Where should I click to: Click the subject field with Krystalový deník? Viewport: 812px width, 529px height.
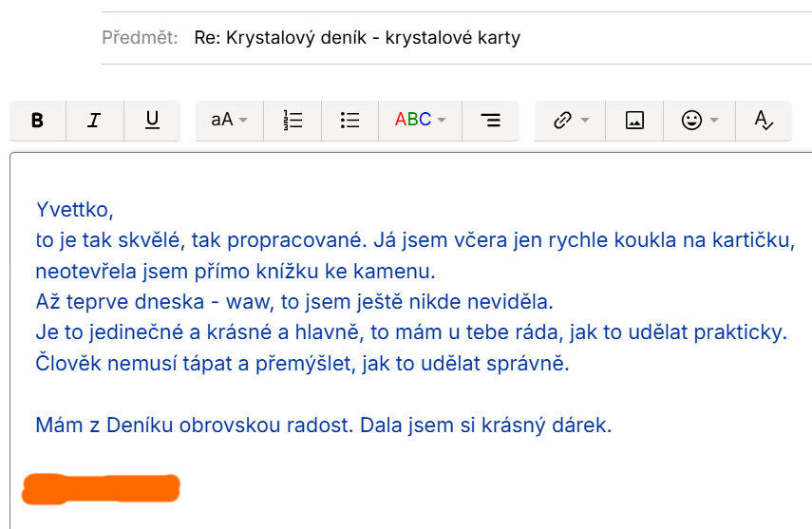pos(357,38)
